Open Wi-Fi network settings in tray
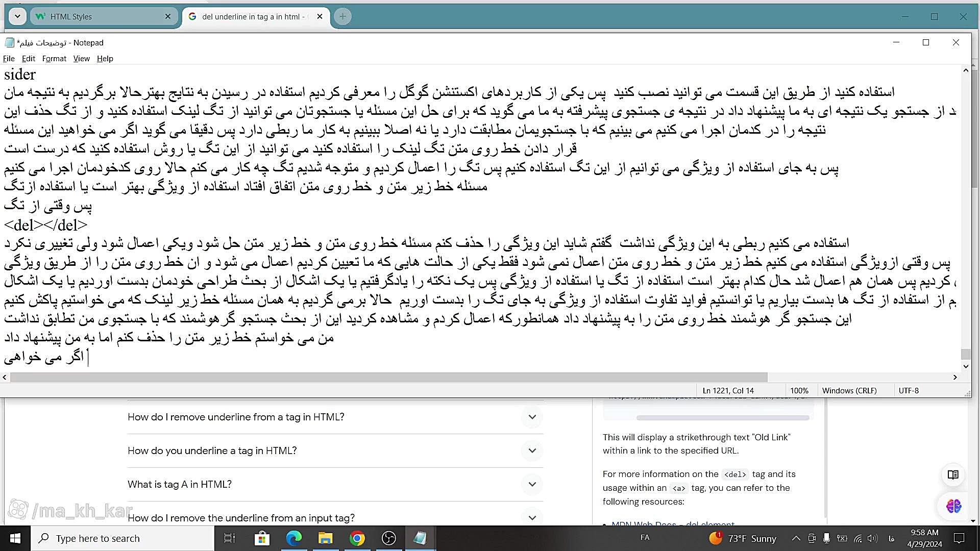980x551 pixels. click(858, 538)
